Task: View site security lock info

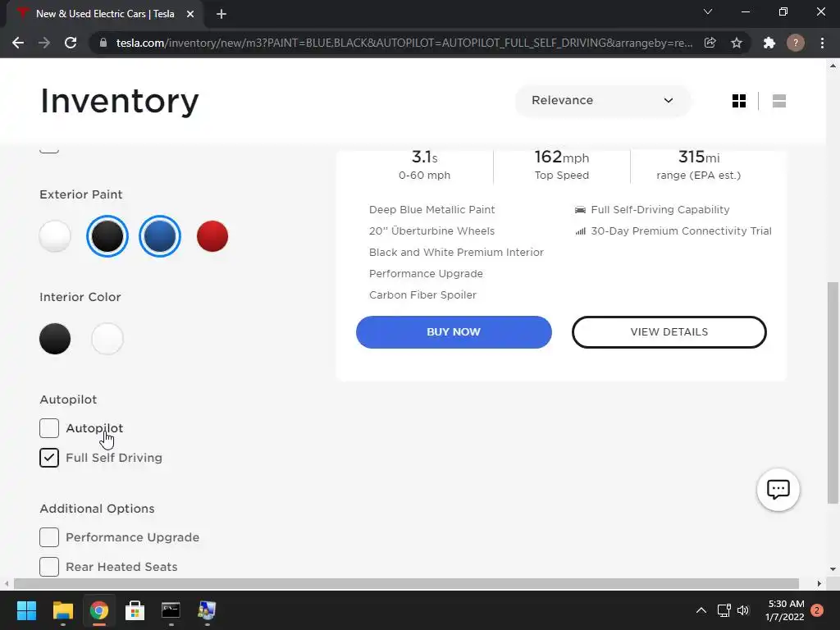Action: (x=103, y=43)
